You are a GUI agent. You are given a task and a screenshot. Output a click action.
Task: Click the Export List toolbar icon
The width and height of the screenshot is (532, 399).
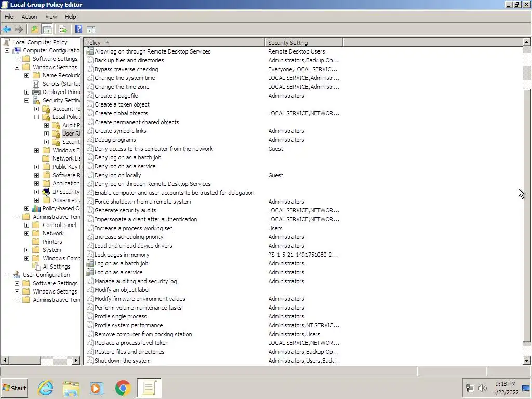[x=63, y=30]
